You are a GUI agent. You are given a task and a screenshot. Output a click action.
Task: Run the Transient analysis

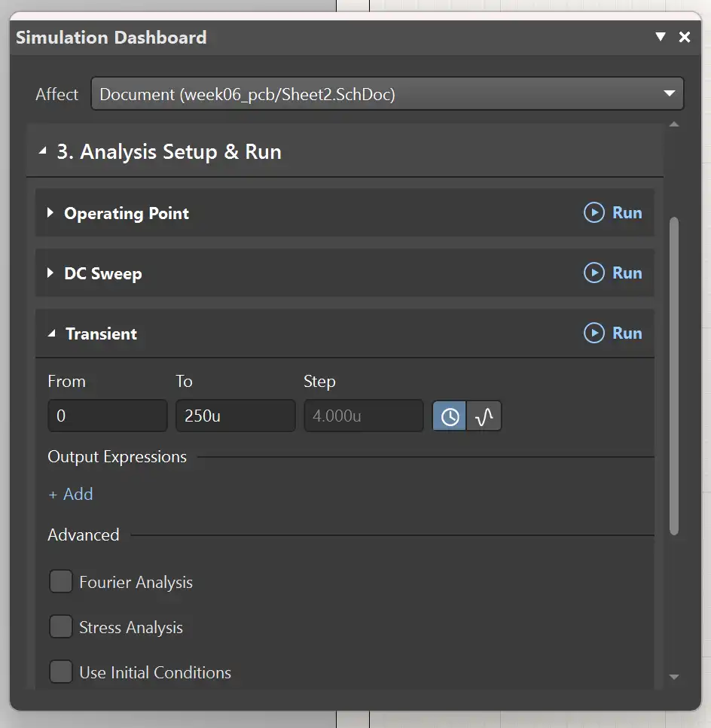(x=613, y=334)
